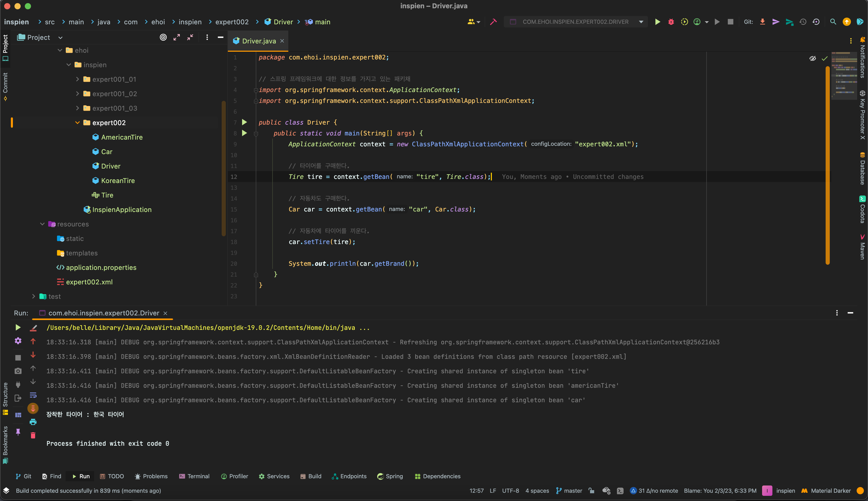The height and width of the screenshot is (501, 868).
Task: Switch to the Problems tab
Action: (151, 476)
